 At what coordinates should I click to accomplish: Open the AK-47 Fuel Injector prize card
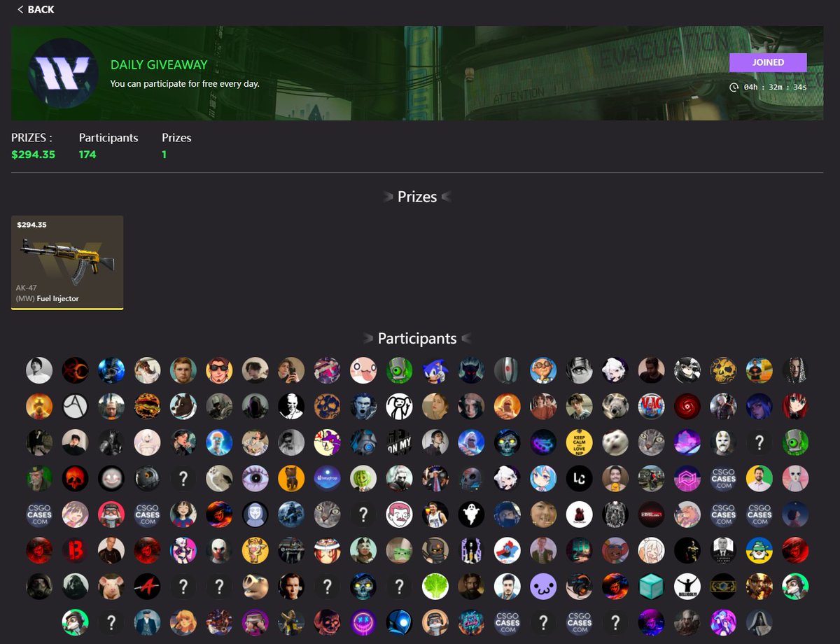(66, 262)
